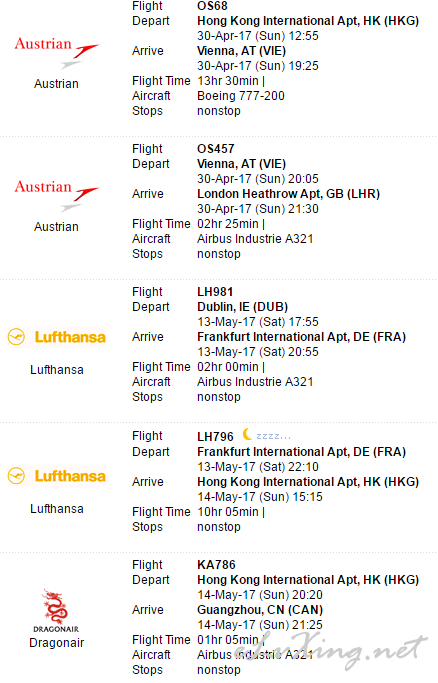
Task: Click the overnight moon icon next to LH796
Action: coord(247,434)
